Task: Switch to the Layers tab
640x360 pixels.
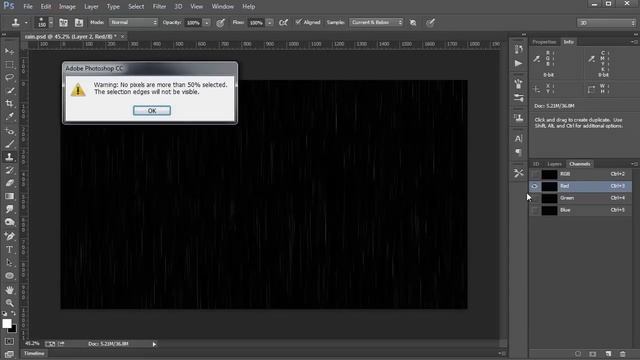Action: tap(554, 164)
